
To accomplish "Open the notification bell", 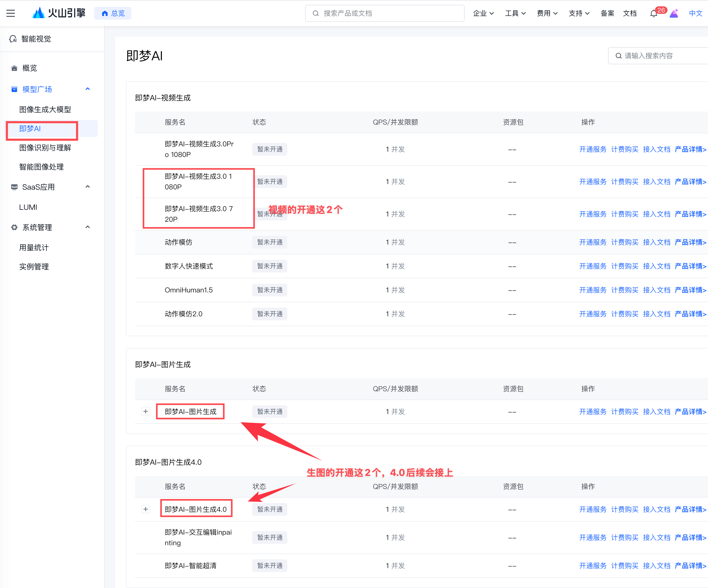I will [653, 14].
